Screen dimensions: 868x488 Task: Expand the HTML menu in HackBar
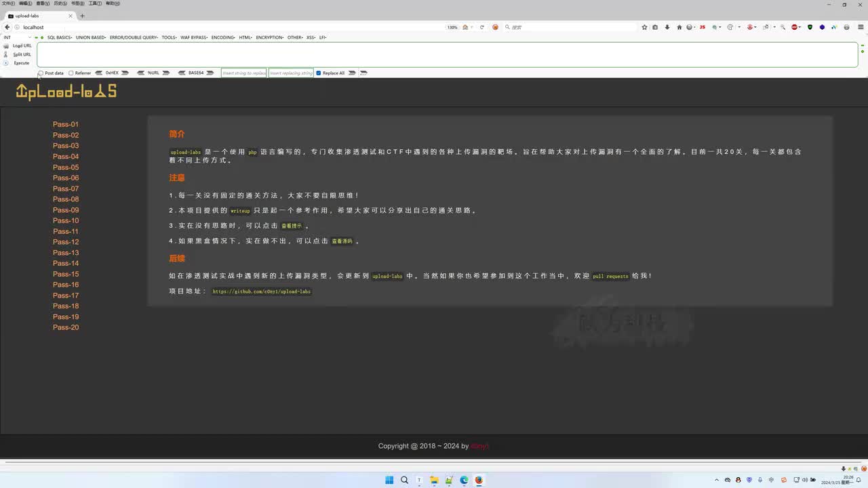click(245, 37)
